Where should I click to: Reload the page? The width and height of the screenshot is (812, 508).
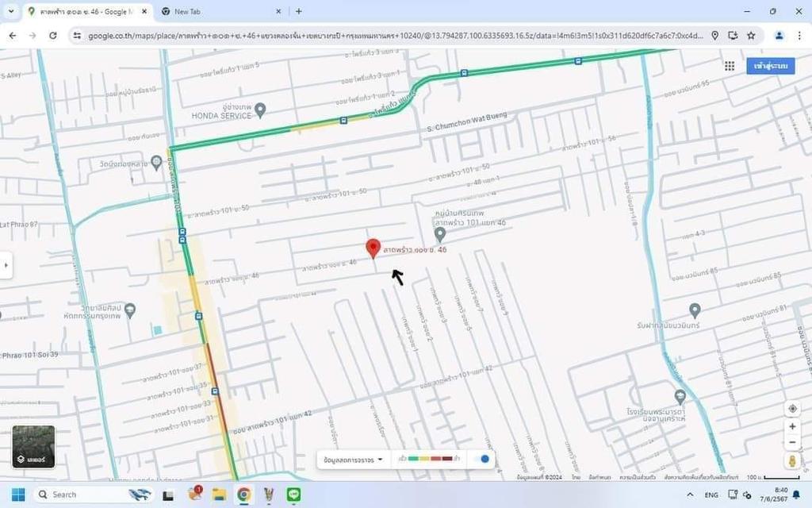pos(53,36)
